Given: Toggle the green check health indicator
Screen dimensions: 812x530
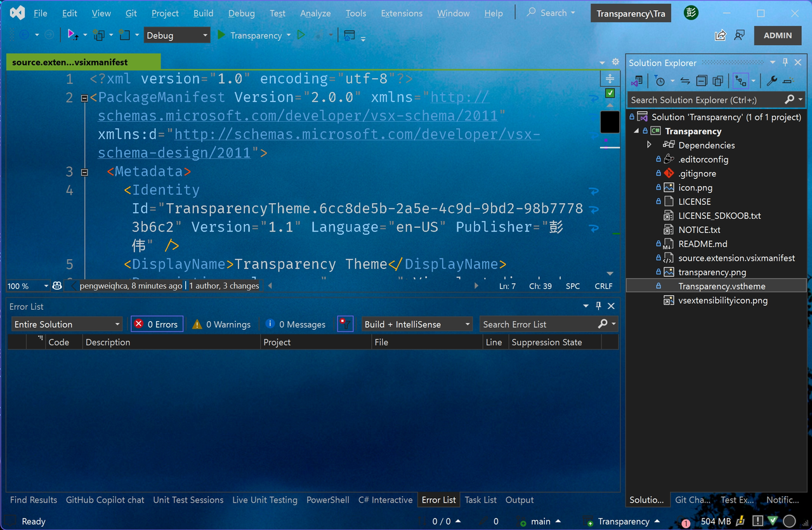Looking at the screenshot, I should tap(610, 93).
